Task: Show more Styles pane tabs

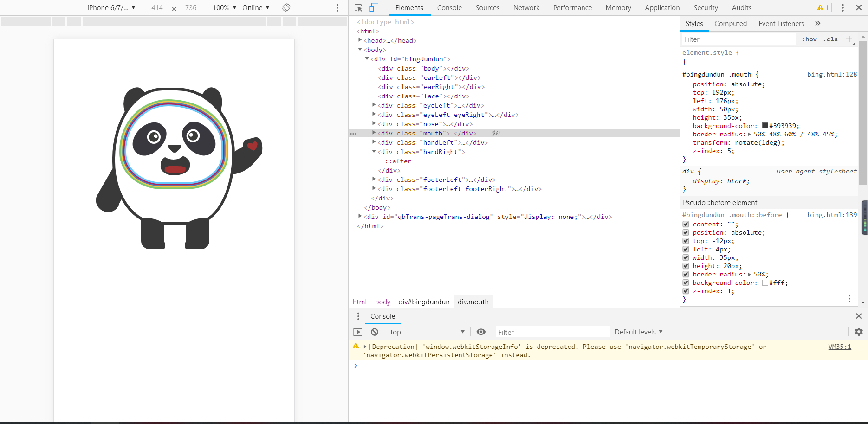Action: coord(818,23)
